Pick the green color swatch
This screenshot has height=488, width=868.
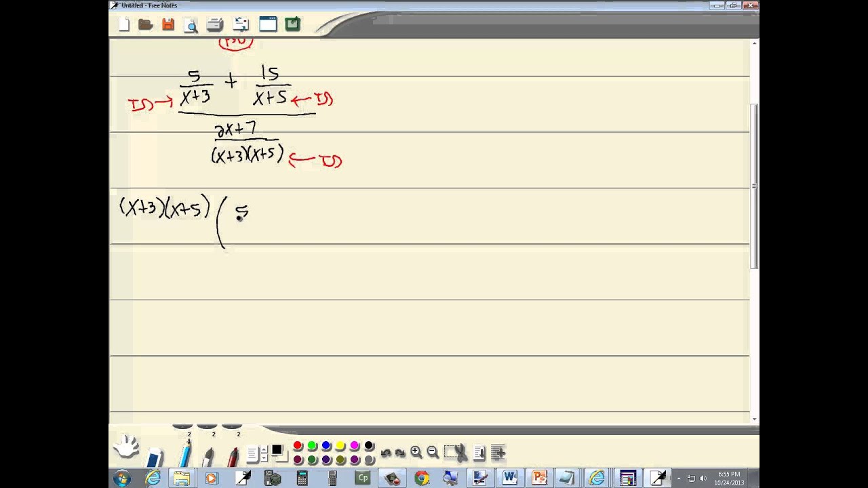312,445
